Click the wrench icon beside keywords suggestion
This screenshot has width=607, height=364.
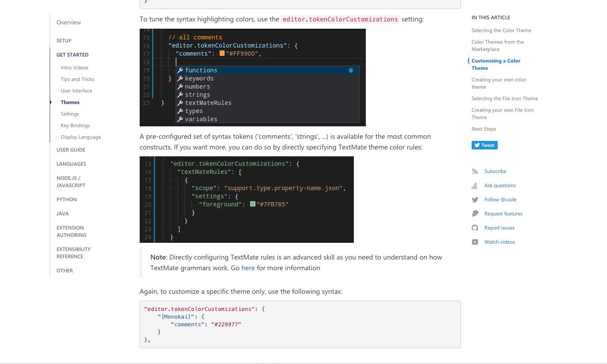pyautogui.click(x=180, y=78)
